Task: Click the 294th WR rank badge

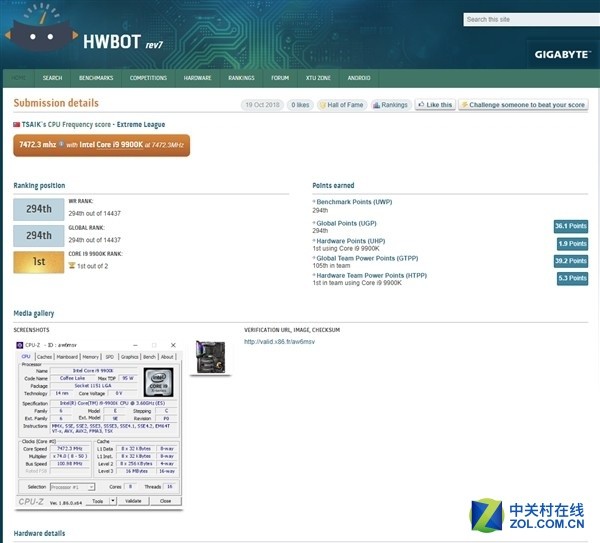Action: click(39, 209)
